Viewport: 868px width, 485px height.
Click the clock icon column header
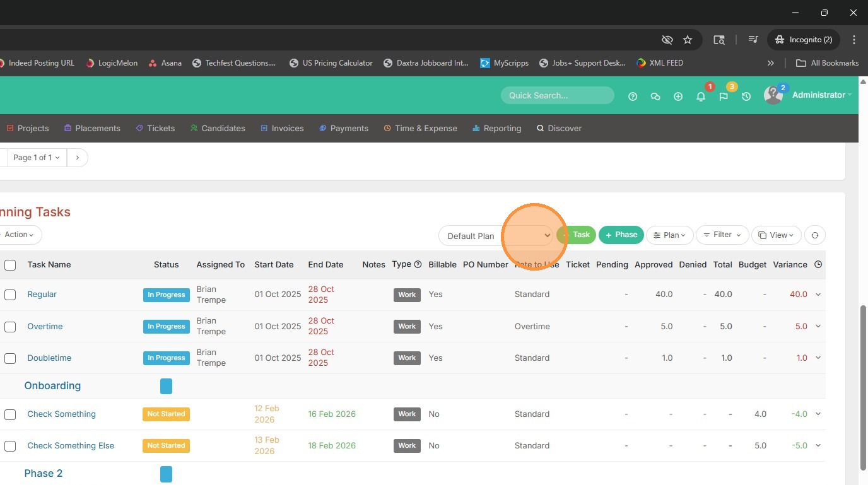[818, 265]
